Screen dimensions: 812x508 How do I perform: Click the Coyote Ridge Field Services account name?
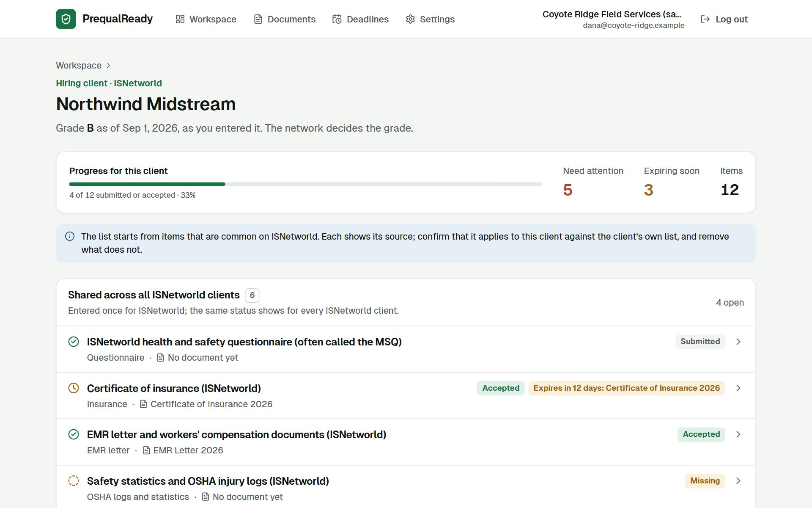point(612,14)
